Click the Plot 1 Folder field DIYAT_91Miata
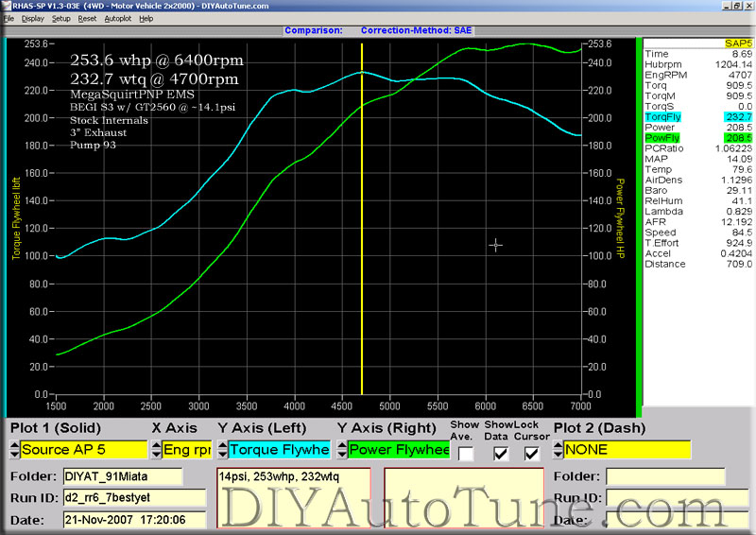 123,476
